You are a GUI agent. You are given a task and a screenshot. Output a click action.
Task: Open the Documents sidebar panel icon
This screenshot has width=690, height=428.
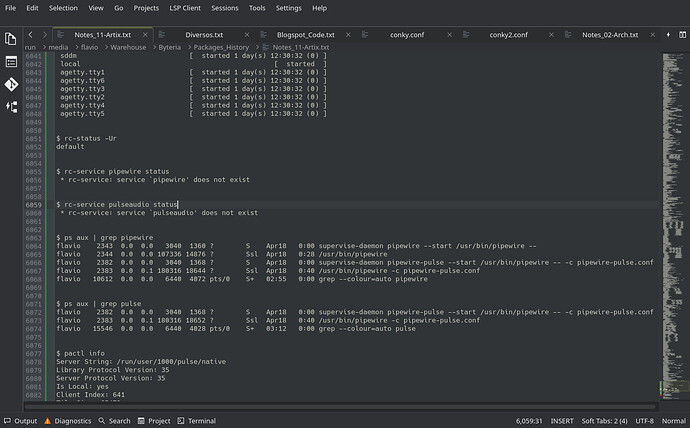point(12,39)
